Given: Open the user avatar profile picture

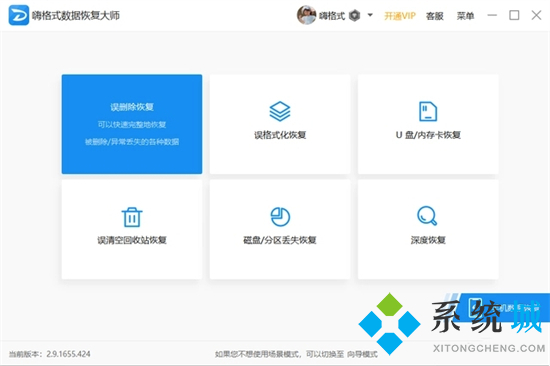Looking at the screenshot, I should 306,15.
